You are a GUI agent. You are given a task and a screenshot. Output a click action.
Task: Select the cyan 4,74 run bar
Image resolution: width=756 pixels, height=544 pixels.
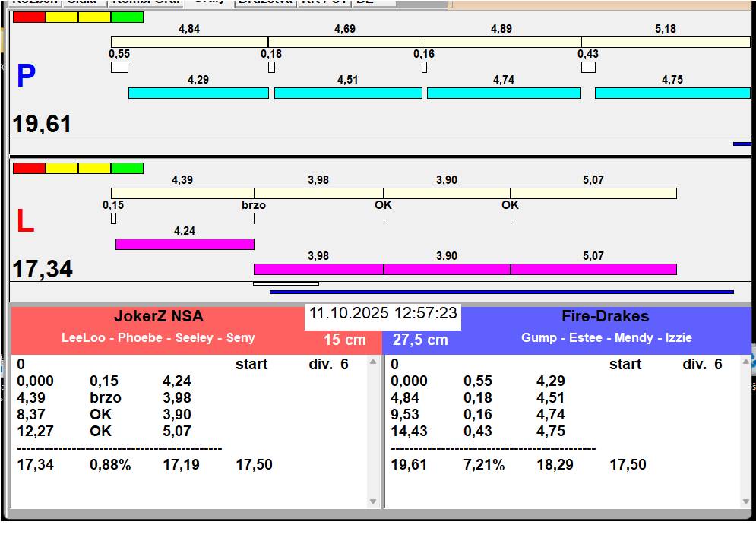504,93
